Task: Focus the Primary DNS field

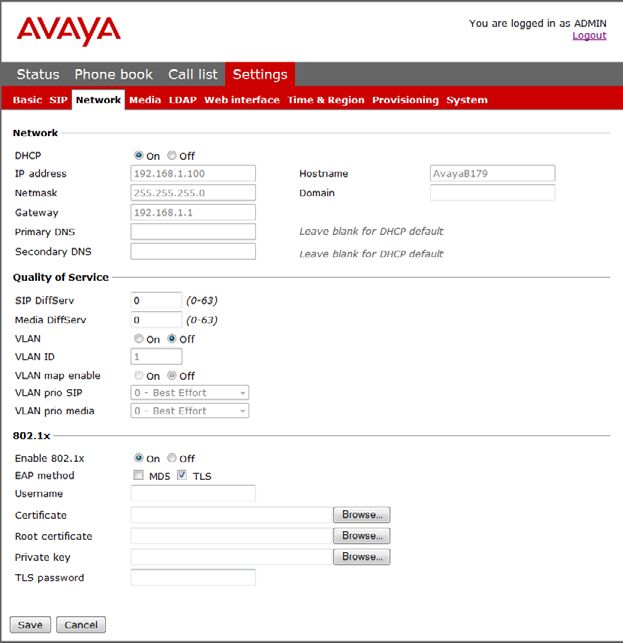Action: click(193, 232)
